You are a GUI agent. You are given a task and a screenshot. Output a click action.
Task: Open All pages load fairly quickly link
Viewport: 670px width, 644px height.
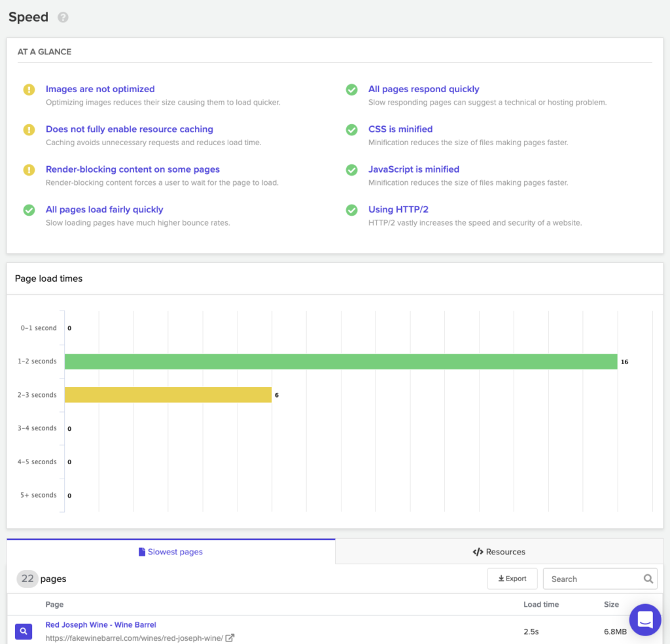click(x=104, y=209)
